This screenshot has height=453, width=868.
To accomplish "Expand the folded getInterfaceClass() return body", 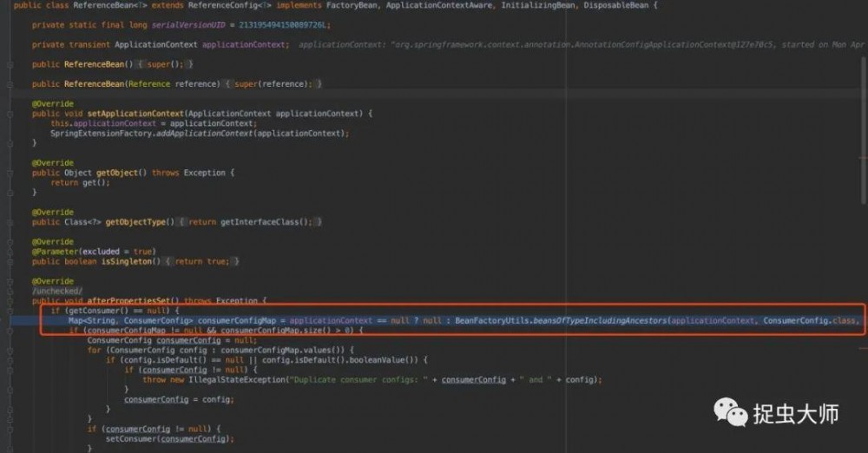I will click(x=250, y=222).
